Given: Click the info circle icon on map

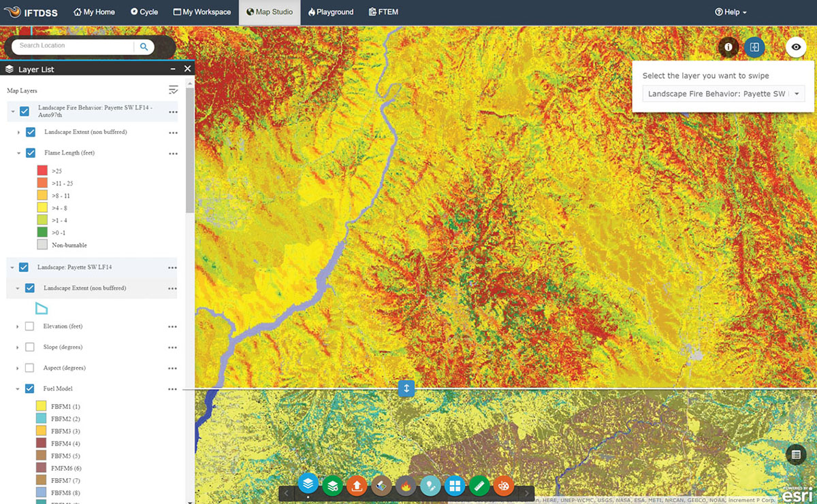Looking at the screenshot, I should click(x=728, y=47).
